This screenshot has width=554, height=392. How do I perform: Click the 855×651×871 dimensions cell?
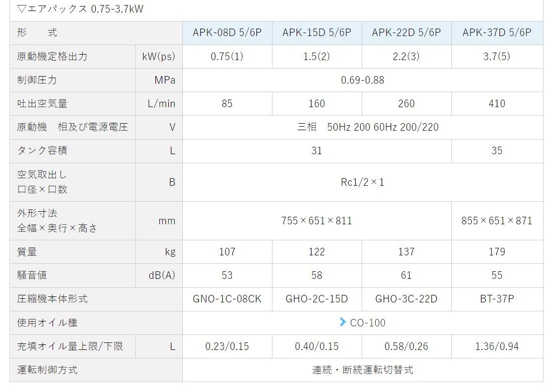pos(496,220)
